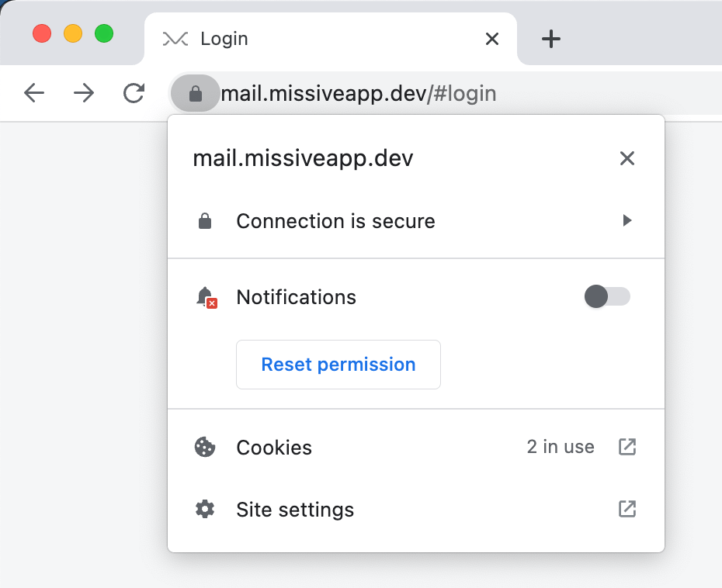The height and width of the screenshot is (588, 722).
Task: Go back using the back arrow
Action: pyautogui.click(x=34, y=93)
